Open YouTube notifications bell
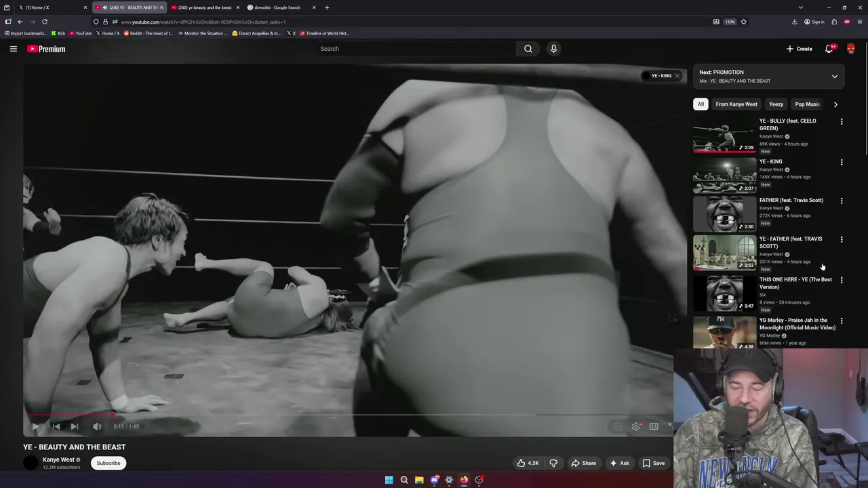868x488 pixels. point(829,49)
